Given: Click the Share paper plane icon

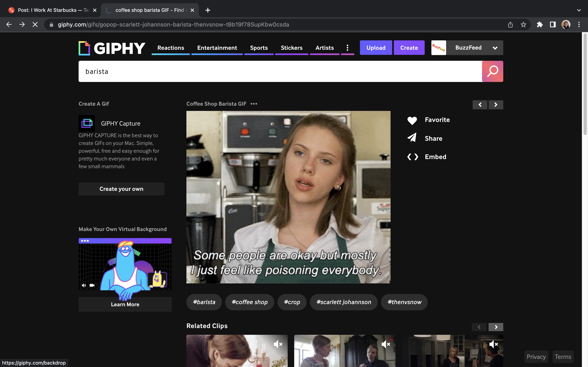Looking at the screenshot, I should [x=412, y=138].
